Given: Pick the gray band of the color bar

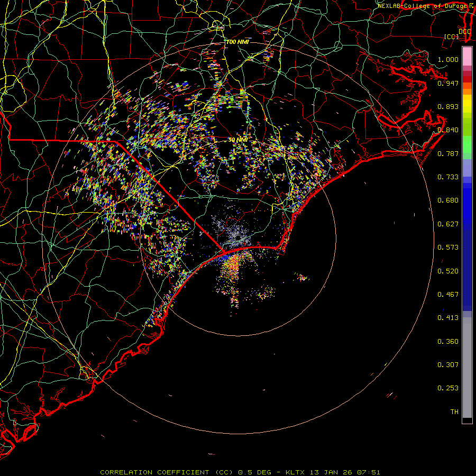Looking at the screenshot, I should pos(467,368).
